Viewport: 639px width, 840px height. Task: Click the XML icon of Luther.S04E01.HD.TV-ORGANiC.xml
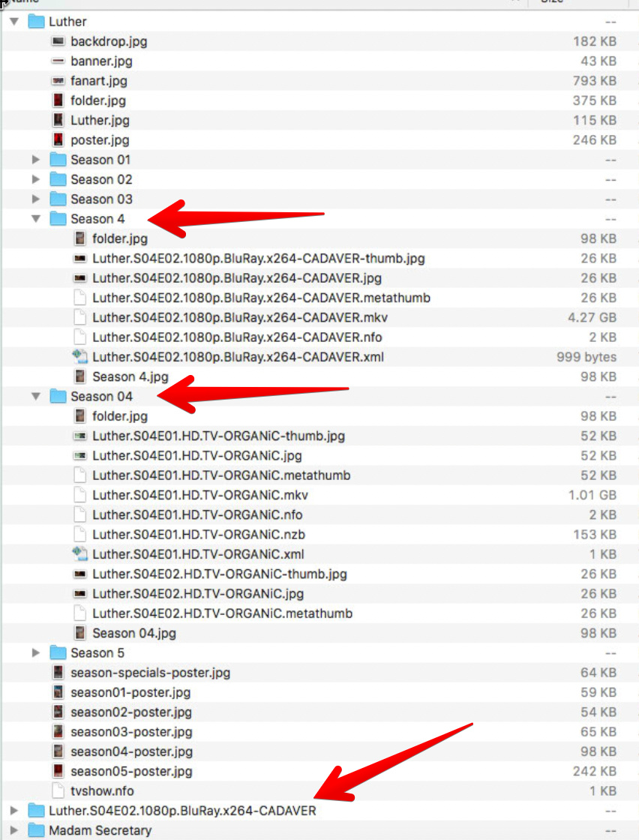pos(79,554)
